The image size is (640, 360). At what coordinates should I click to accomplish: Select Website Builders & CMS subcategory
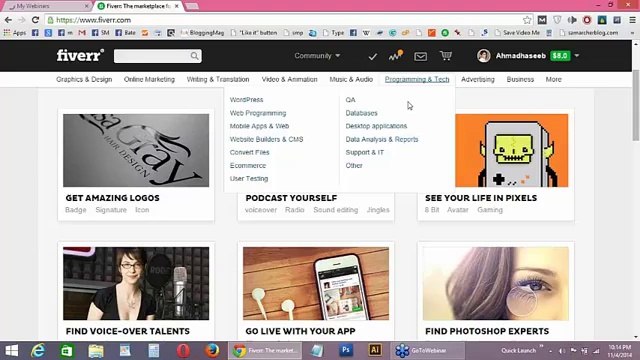click(x=266, y=139)
